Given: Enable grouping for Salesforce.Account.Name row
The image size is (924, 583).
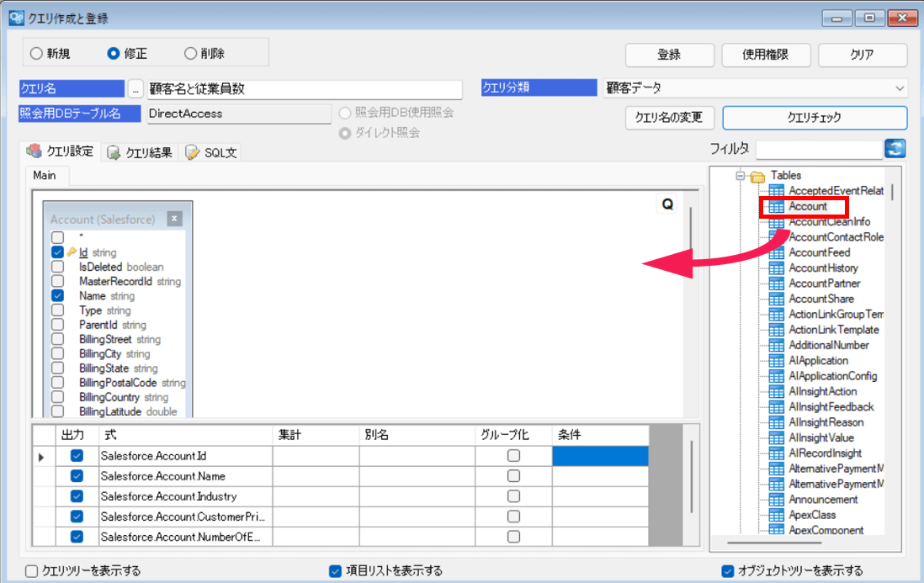Looking at the screenshot, I should pyautogui.click(x=514, y=476).
